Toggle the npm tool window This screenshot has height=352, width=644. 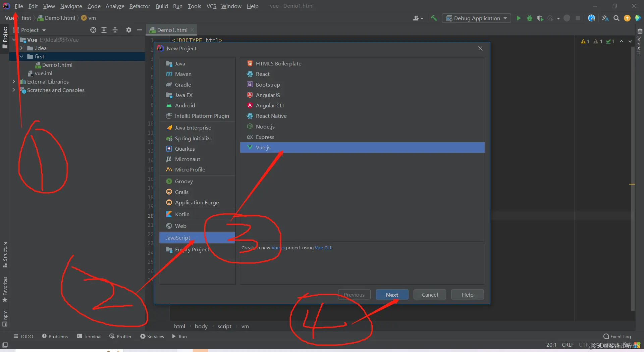click(5, 318)
